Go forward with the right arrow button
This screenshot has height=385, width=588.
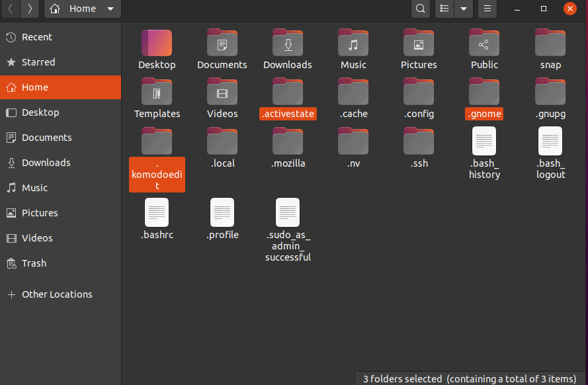[x=30, y=9]
